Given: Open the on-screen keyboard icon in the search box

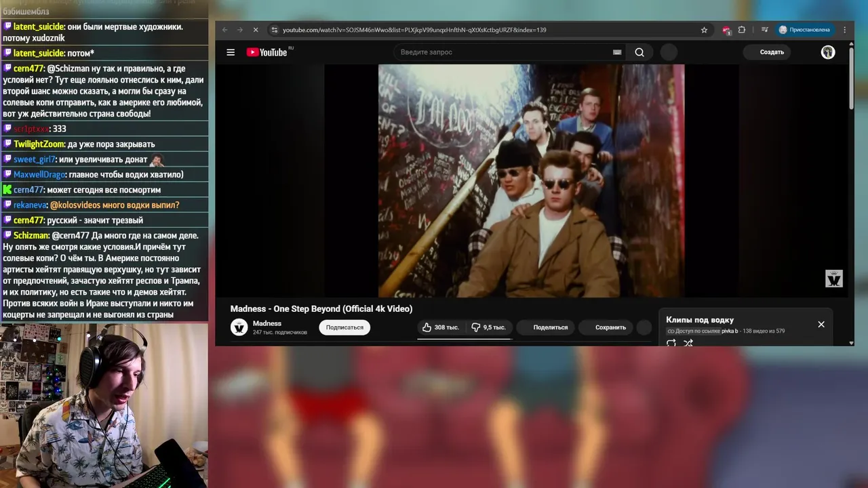Looking at the screenshot, I should (x=617, y=52).
